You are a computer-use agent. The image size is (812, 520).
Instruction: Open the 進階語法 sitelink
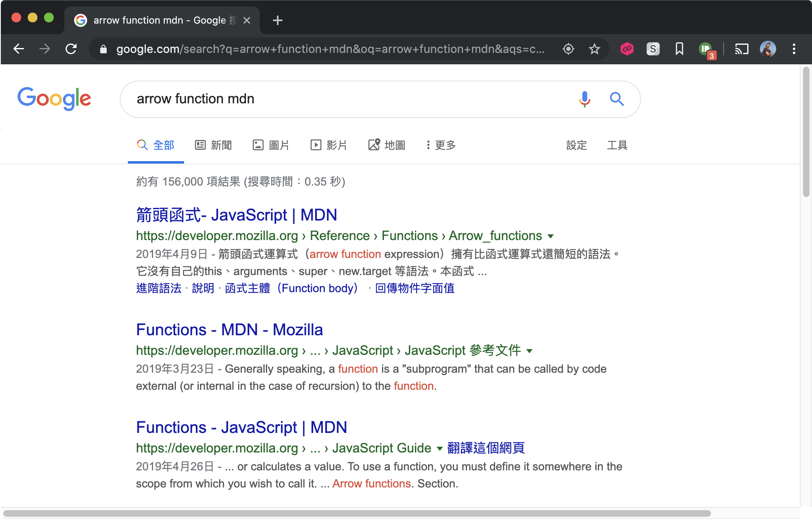coord(159,288)
